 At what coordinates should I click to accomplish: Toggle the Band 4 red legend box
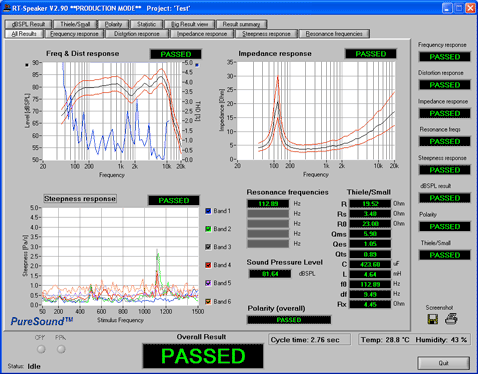208,265
